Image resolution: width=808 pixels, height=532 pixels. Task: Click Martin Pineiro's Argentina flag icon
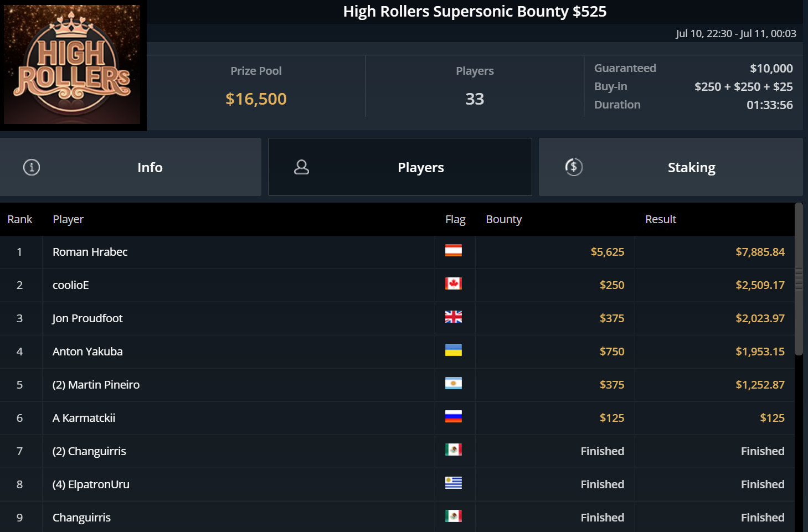coord(453,384)
